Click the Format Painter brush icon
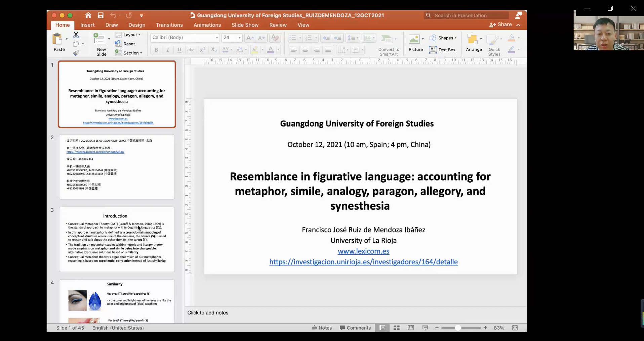This screenshot has height=341, width=644. point(76,53)
